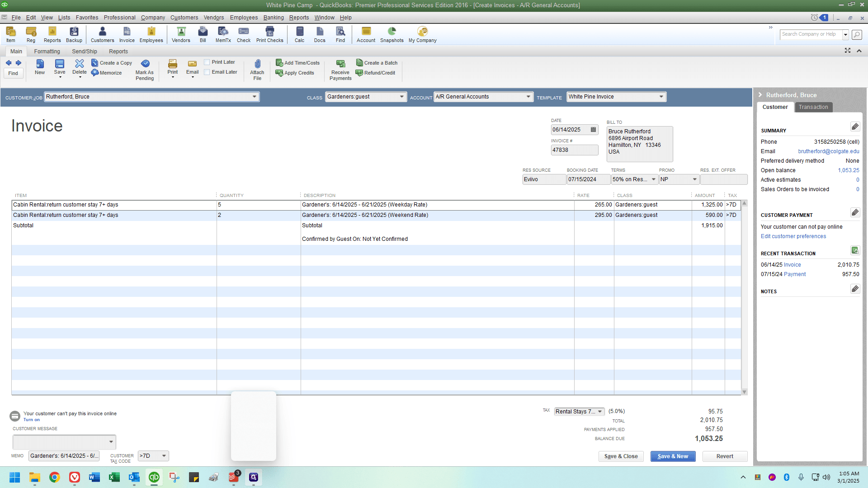Open the Word taskbar icon
The width and height of the screenshot is (868, 488).
(94, 477)
